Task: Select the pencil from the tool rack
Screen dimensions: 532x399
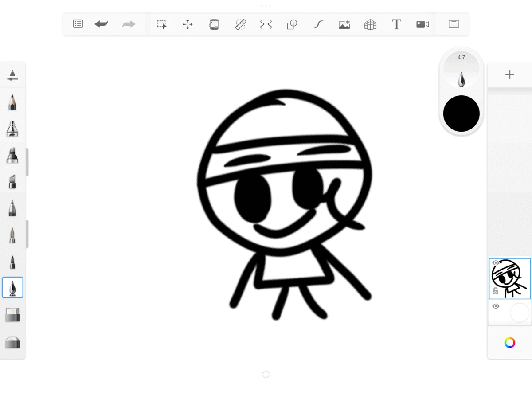Action: click(12, 102)
